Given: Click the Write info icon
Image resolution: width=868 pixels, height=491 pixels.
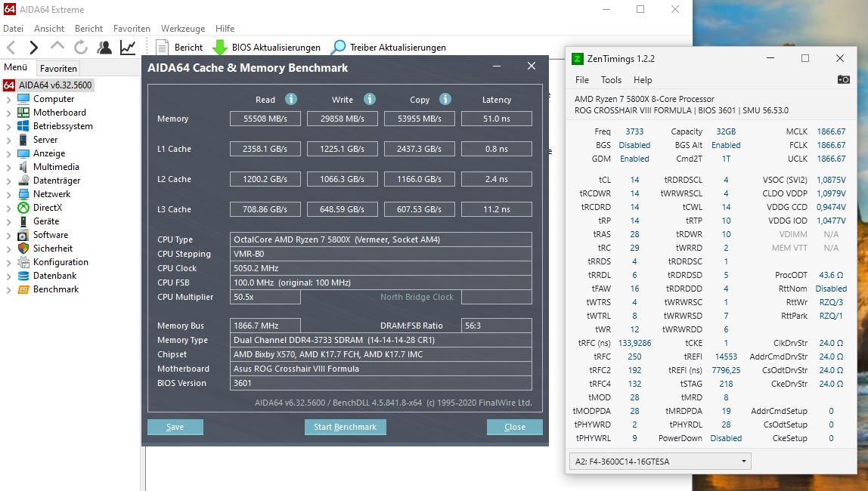Looking at the screenshot, I should (x=369, y=99).
